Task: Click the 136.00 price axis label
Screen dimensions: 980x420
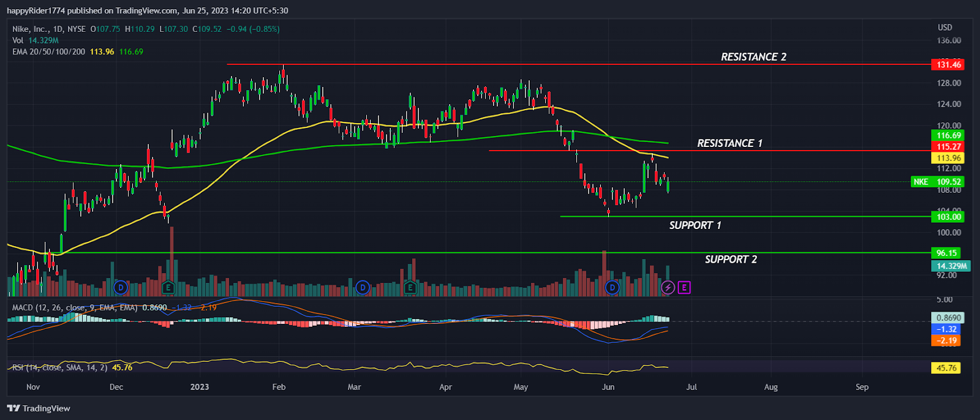Action: pos(949,40)
